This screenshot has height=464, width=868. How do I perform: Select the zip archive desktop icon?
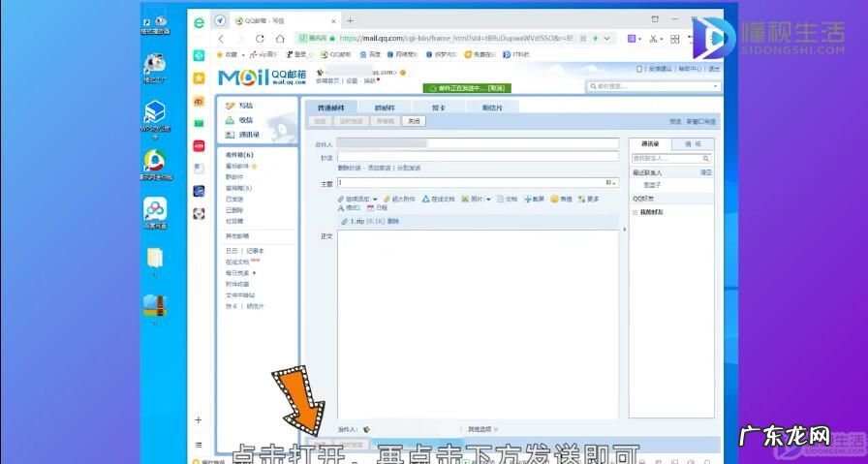click(155, 308)
